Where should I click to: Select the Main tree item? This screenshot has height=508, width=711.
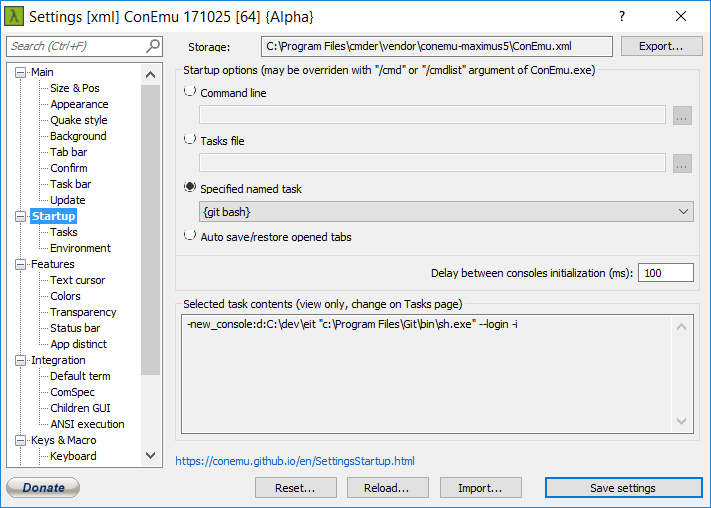(42, 73)
